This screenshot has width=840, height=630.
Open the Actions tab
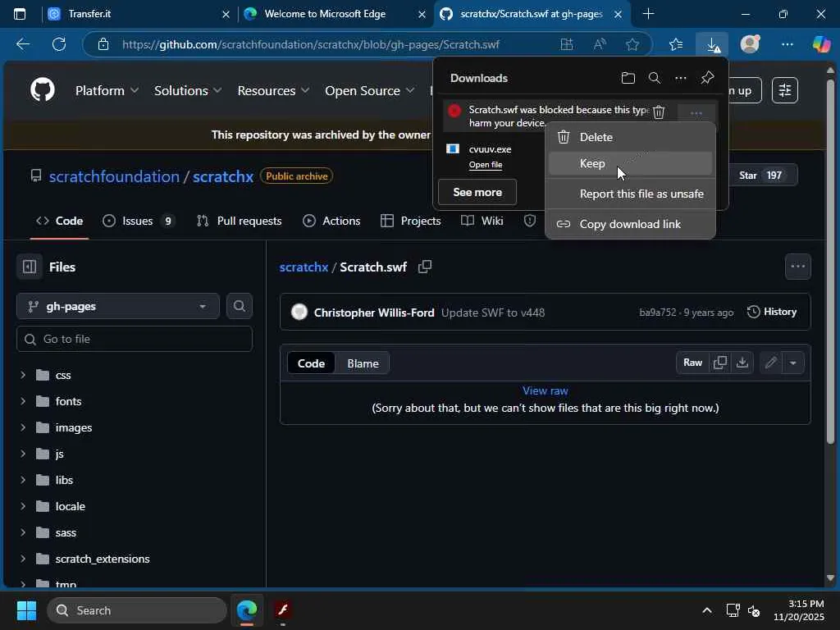click(x=331, y=221)
